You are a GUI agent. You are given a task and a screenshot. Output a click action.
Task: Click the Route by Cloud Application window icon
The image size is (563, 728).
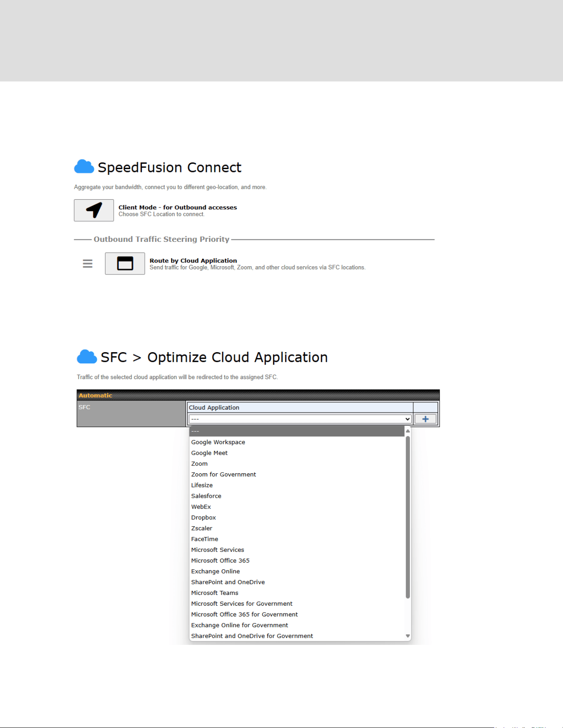click(125, 263)
